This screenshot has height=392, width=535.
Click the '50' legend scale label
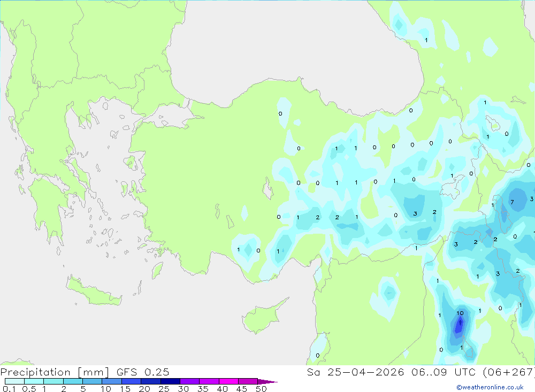pyautogui.click(x=262, y=389)
